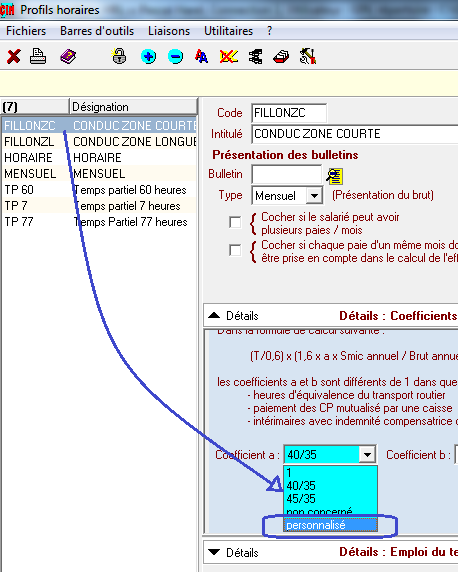
Task: Click the application icon in title bar
Action: (7, 9)
